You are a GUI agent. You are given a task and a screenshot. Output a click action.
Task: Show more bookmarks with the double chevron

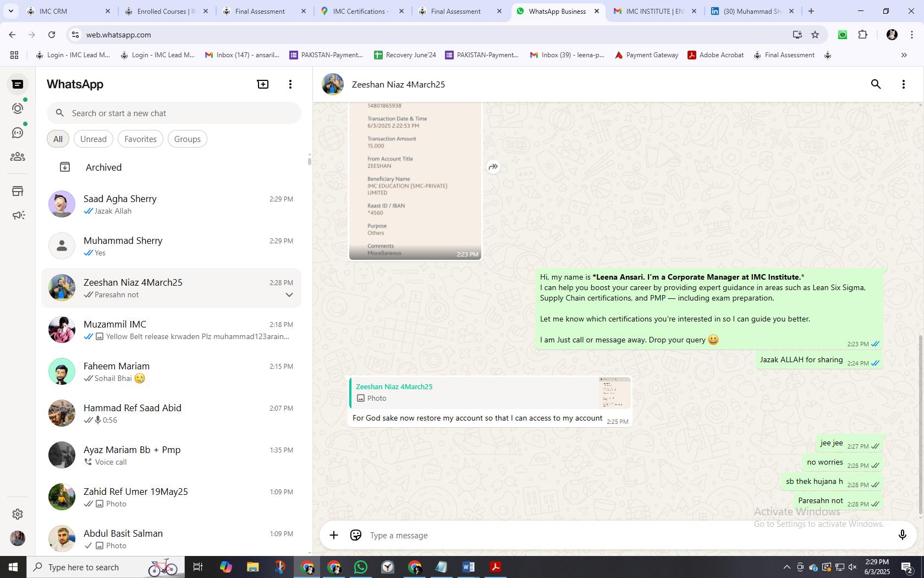coord(904,55)
